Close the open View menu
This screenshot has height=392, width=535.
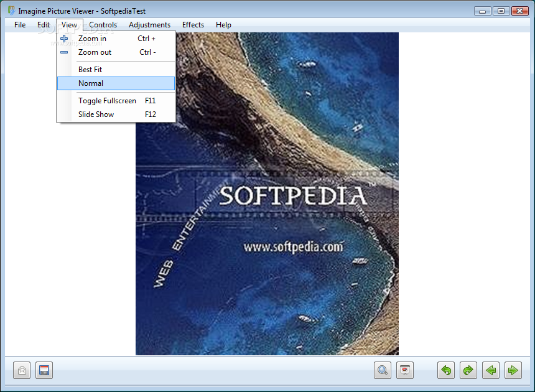(x=69, y=25)
